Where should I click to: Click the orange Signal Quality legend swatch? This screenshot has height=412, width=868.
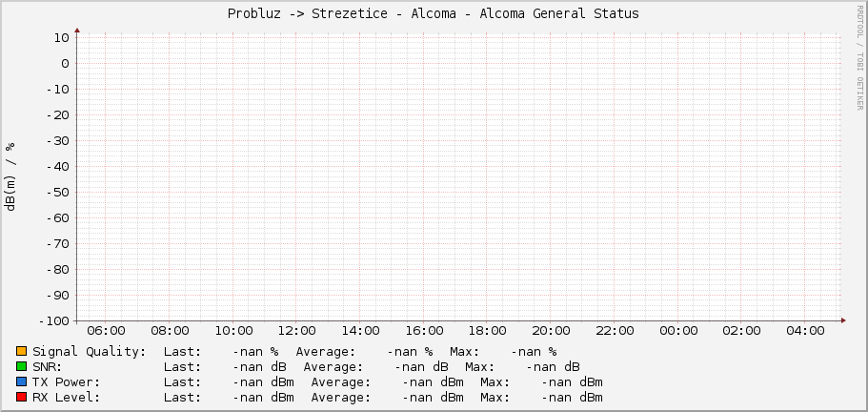22,351
